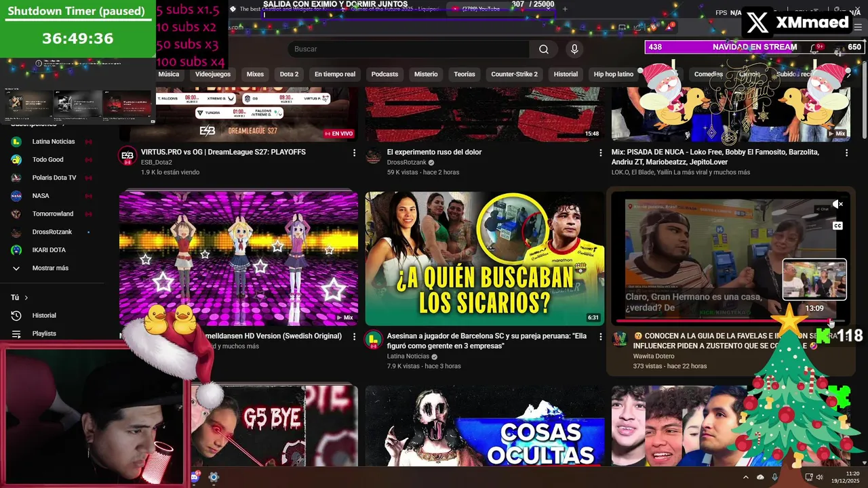Image resolution: width=868 pixels, height=488 pixels.
Task: Open Asesinan a jugador de Barcelona SC title
Action: (x=487, y=341)
